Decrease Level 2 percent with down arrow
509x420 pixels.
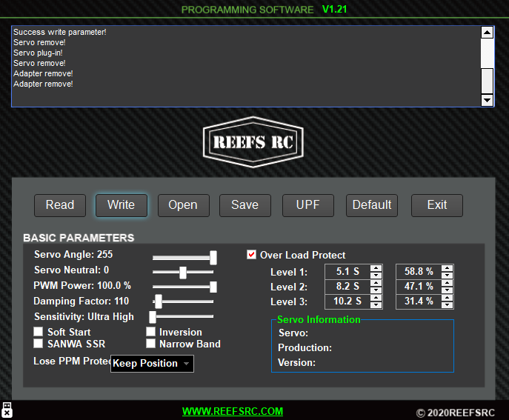[x=447, y=290]
